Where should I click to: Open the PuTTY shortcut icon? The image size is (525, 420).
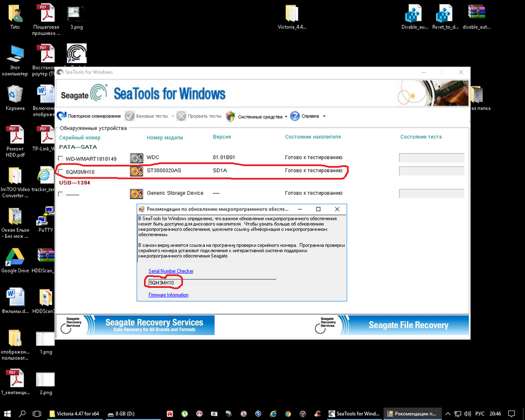pos(46,219)
